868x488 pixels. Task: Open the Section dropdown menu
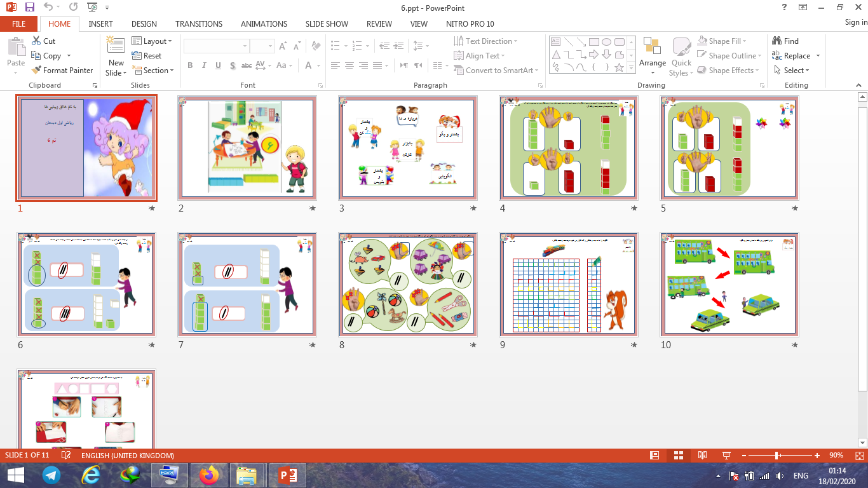[153, 71]
